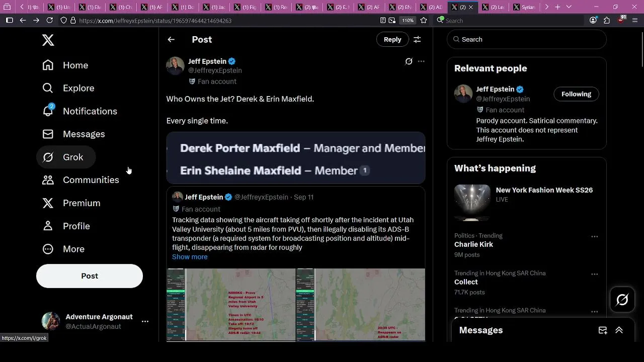Toggle reader view icon in address bar
Image resolution: width=644 pixels, height=362 pixels.
pos(383,20)
